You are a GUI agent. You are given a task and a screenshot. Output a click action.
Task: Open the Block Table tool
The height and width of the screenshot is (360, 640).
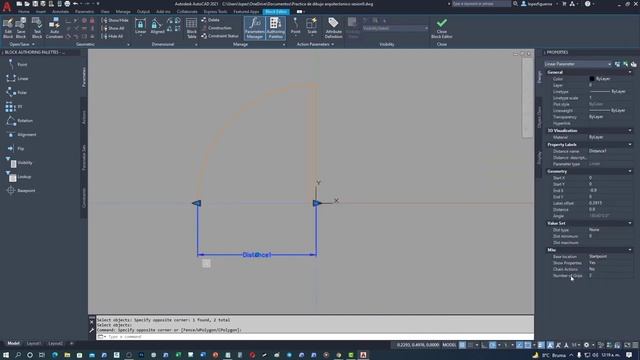191,28
